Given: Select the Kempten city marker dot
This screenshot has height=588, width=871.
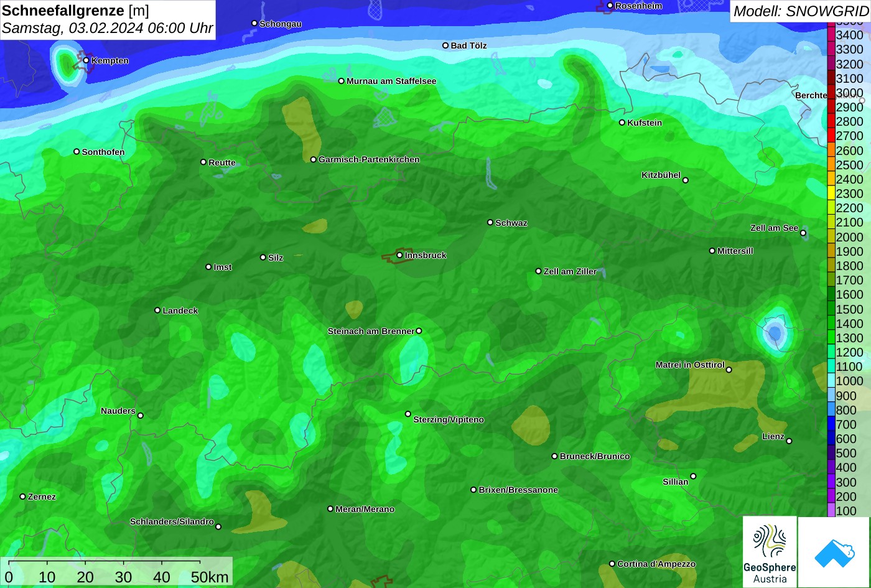Looking at the screenshot, I should point(86,60).
